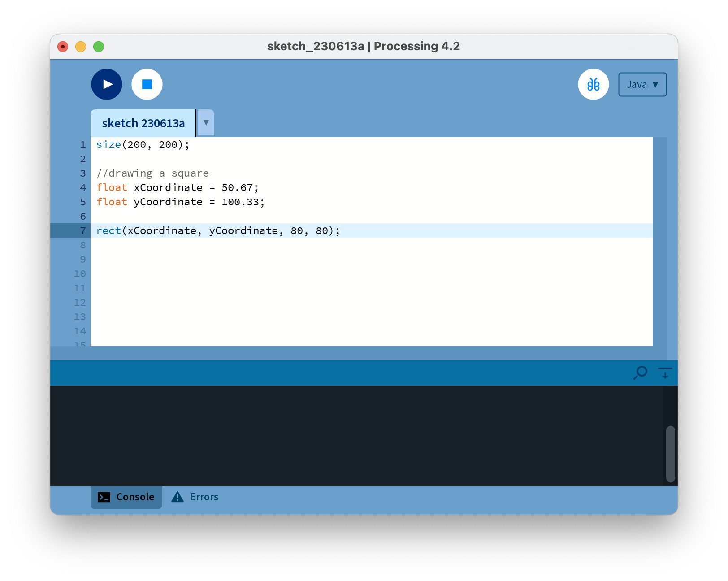This screenshot has height=581, width=728.
Task: Open the Errors tab
Action: [204, 497]
